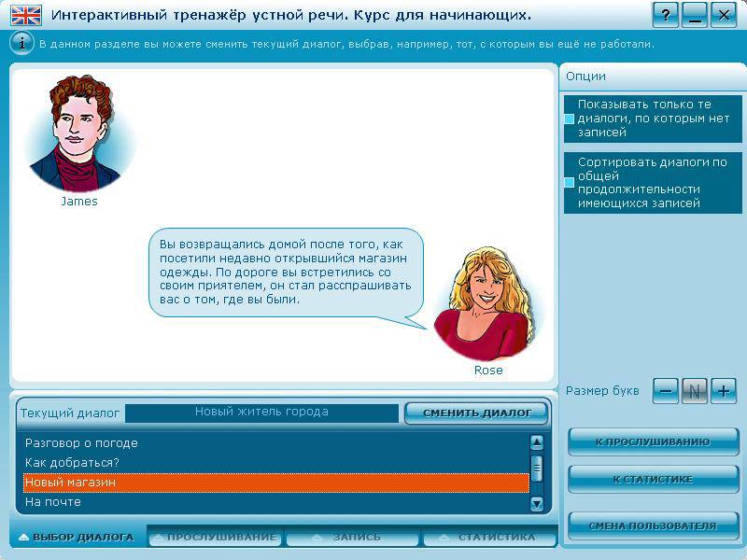Image resolution: width=747 pixels, height=560 pixels.
Task: Switch to the Прослушивание tab
Action: point(216,538)
